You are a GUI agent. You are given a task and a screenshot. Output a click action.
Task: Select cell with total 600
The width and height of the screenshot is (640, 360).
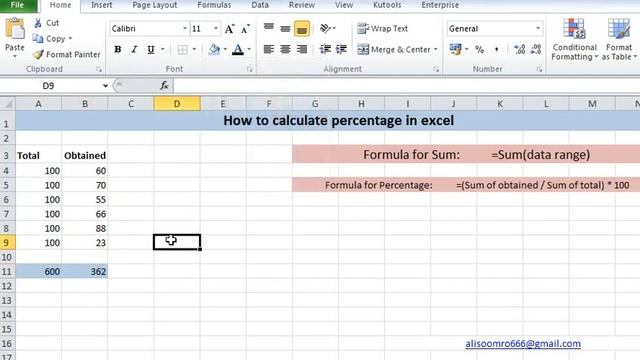click(x=38, y=271)
